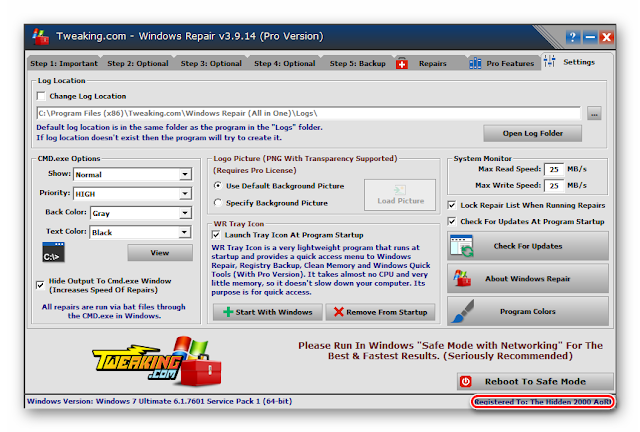640x432 pixels.
Task: Minimize the Windows Repair window
Action: pyautogui.click(x=590, y=37)
